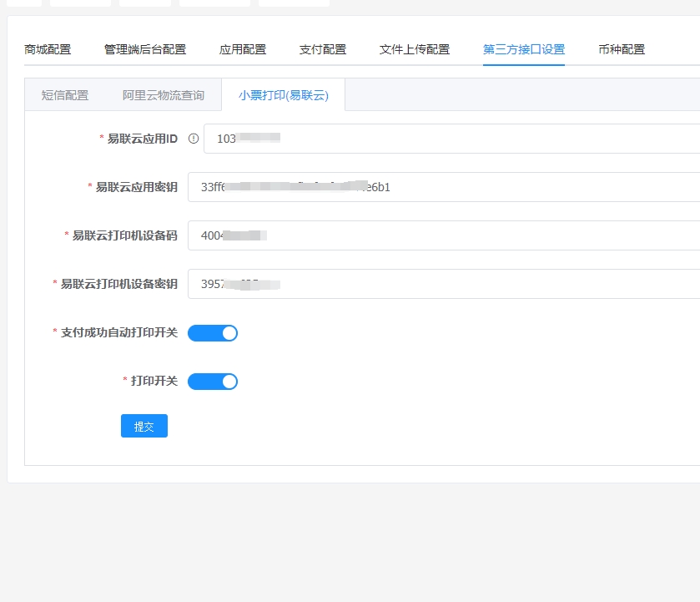
Task: Turn off the 打印开关 switch
Action: click(213, 382)
